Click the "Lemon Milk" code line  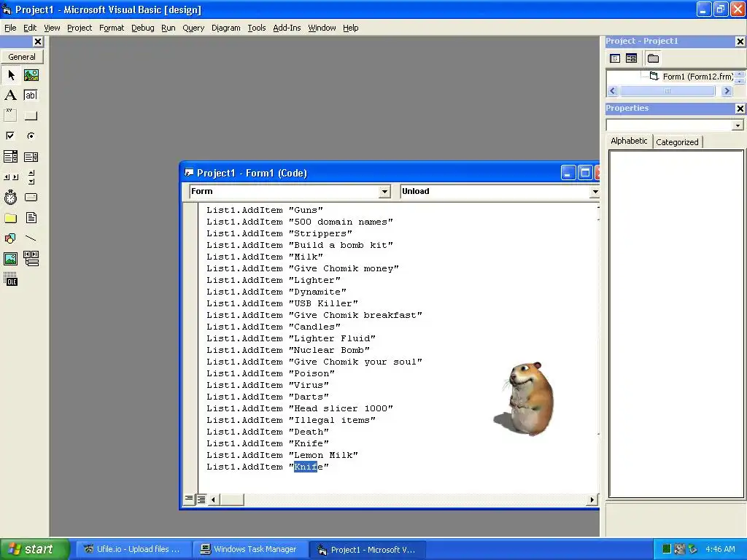coord(282,455)
